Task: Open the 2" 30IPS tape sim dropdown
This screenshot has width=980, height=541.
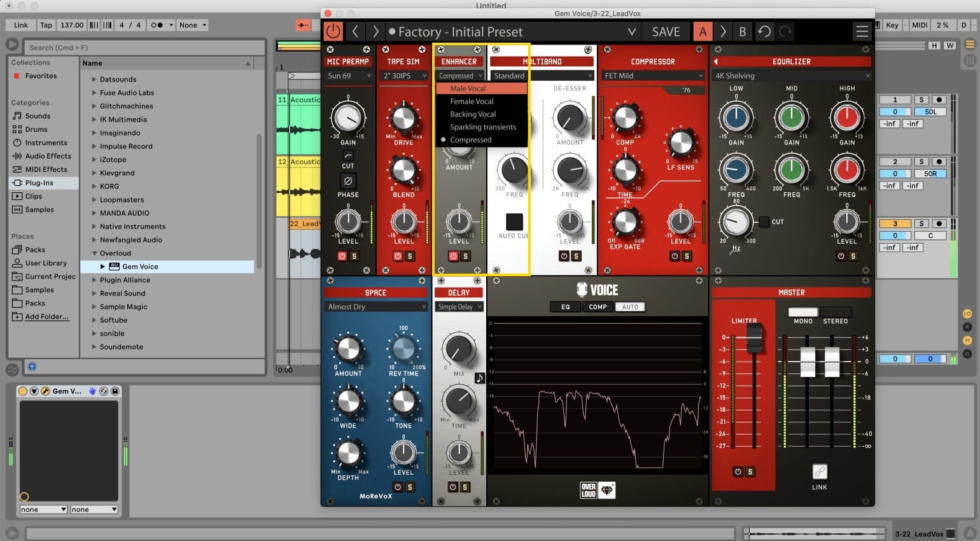Action: pyautogui.click(x=404, y=76)
